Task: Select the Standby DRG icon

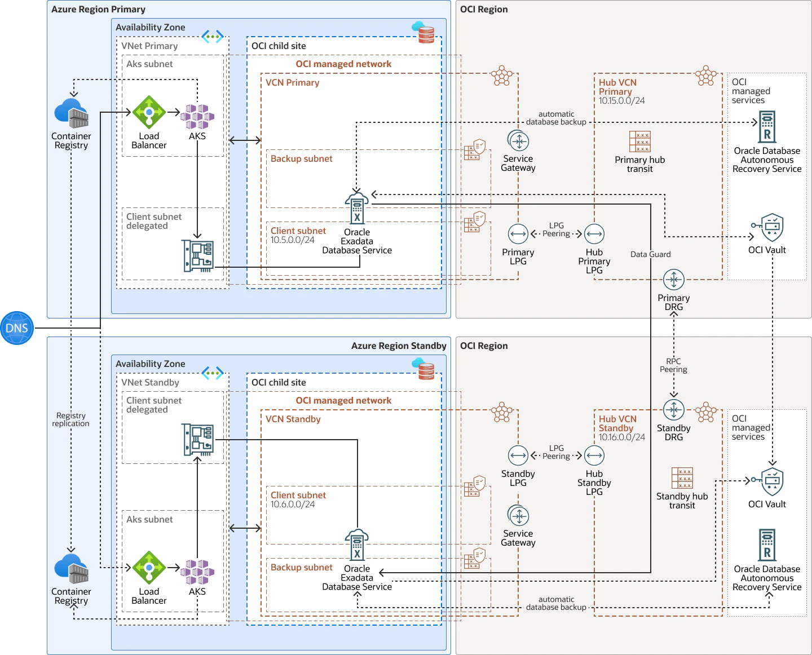Action: (x=674, y=410)
